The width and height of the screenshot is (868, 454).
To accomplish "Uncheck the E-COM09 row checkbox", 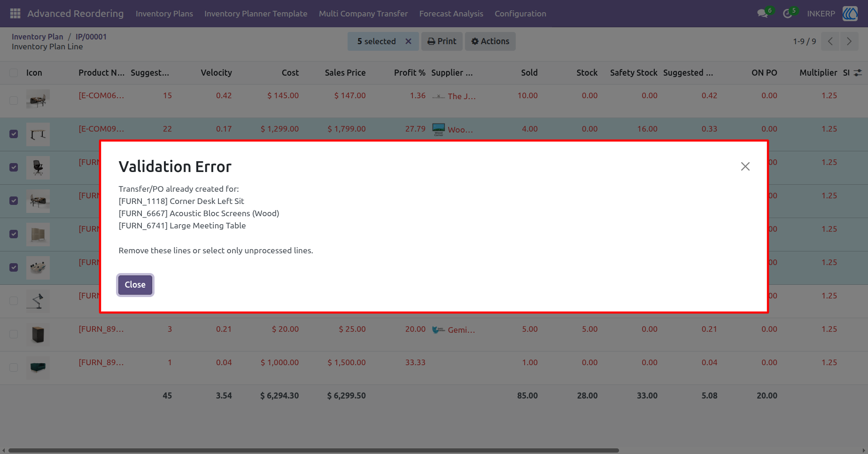I will [14, 134].
